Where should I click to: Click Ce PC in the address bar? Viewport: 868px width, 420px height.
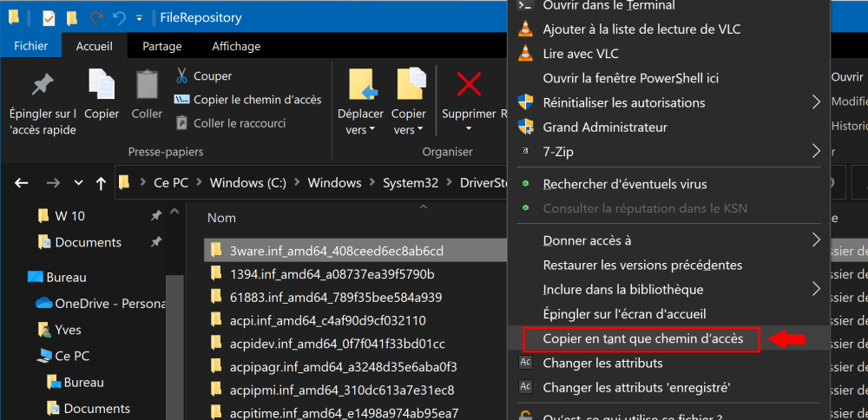click(171, 182)
